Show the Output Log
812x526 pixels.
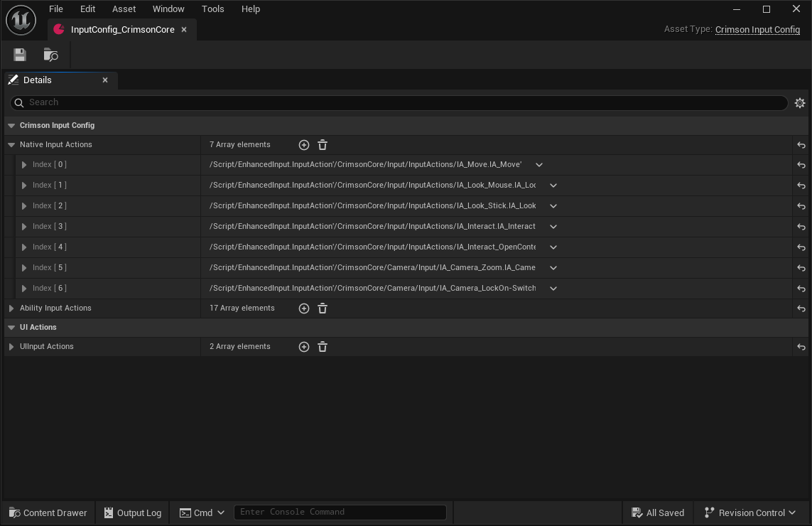click(x=133, y=512)
